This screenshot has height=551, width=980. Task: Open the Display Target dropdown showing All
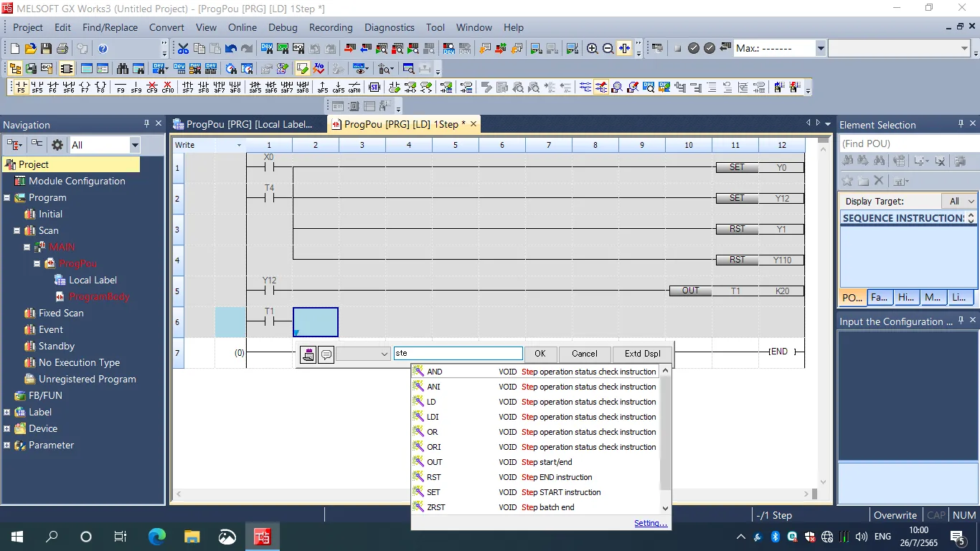pos(961,202)
